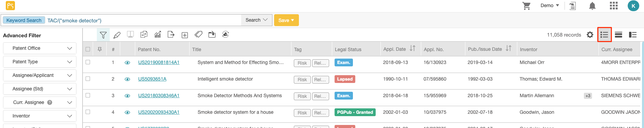
Task: Toggle the select-all header checkbox
Action: (88, 49)
